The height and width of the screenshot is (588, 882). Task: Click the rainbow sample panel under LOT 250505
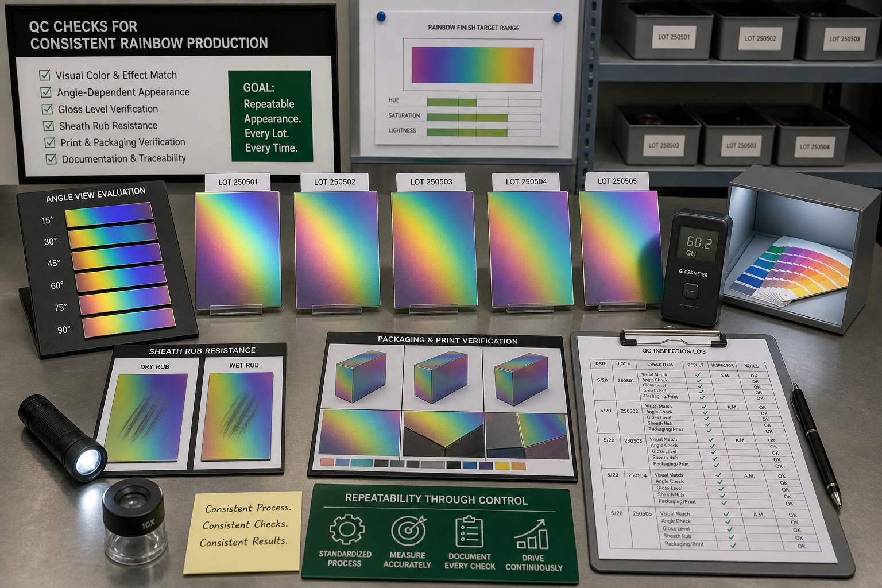click(x=621, y=248)
